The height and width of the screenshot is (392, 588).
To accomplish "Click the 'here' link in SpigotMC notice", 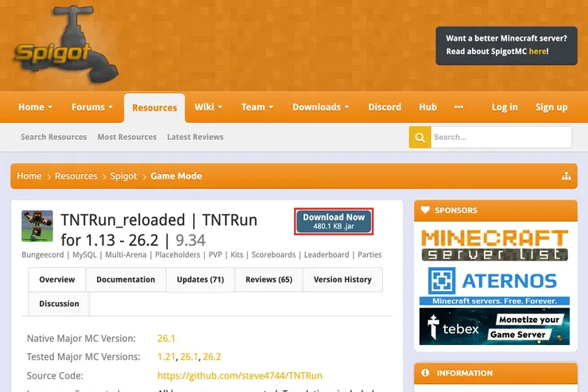I will click(537, 52).
